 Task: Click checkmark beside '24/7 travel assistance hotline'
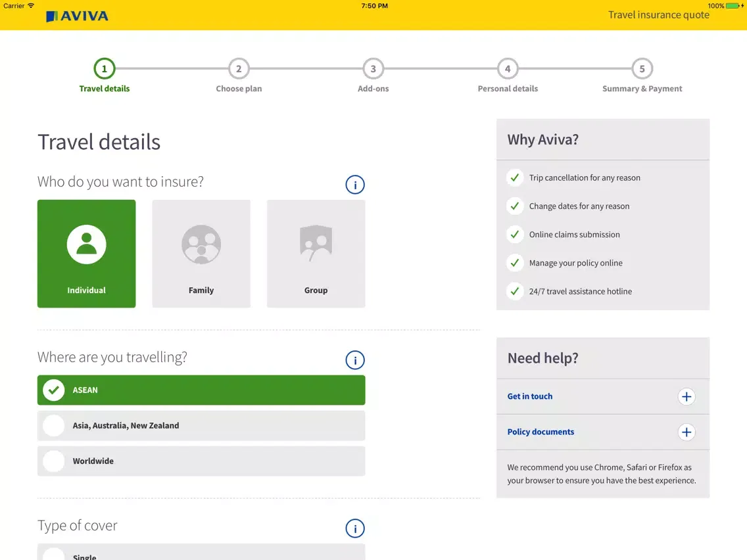tap(515, 291)
